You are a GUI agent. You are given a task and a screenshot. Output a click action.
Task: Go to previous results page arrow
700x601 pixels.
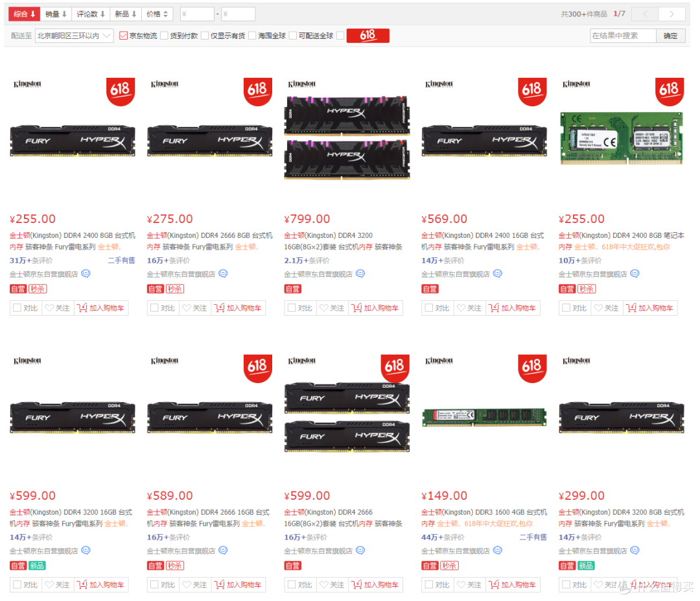tap(646, 14)
